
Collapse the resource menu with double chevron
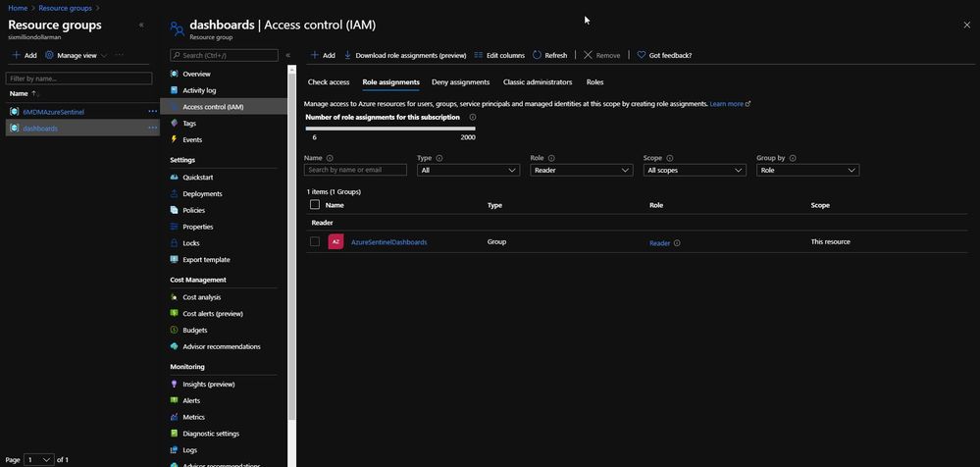(288, 55)
